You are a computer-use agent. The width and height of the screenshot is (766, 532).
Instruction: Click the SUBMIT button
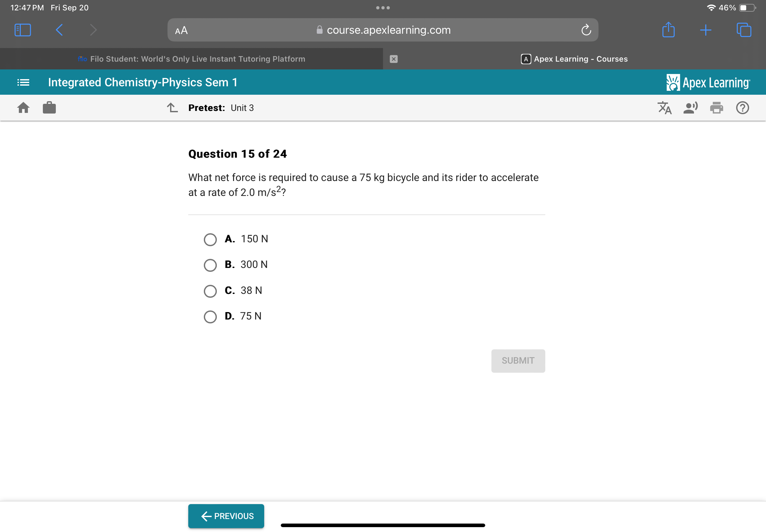(517, 360)
